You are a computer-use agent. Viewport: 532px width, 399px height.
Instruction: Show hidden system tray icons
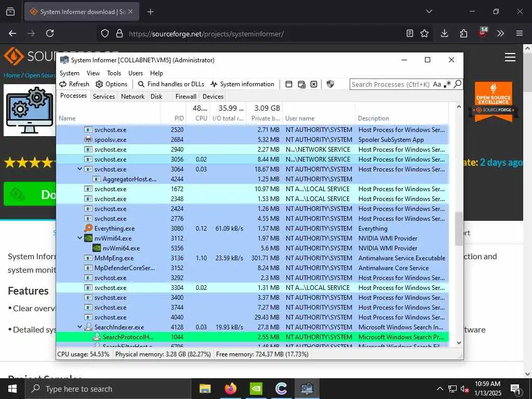point(440,389)
